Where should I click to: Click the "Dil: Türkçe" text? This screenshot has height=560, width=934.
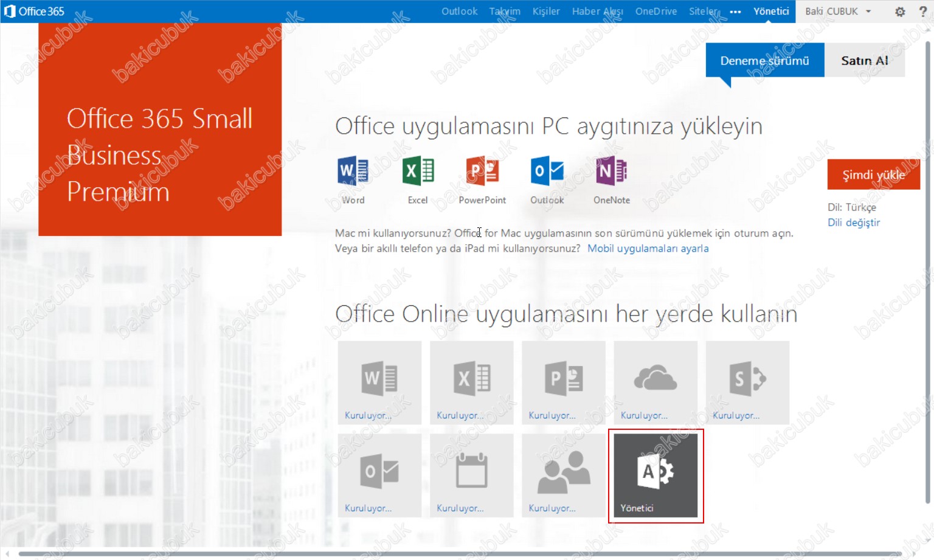(x=852, y=207)
